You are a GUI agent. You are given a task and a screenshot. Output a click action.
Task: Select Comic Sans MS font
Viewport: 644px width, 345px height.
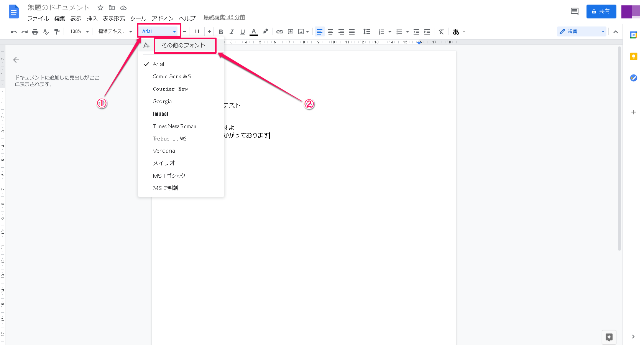pyautogui.click(x=181, y=76)
